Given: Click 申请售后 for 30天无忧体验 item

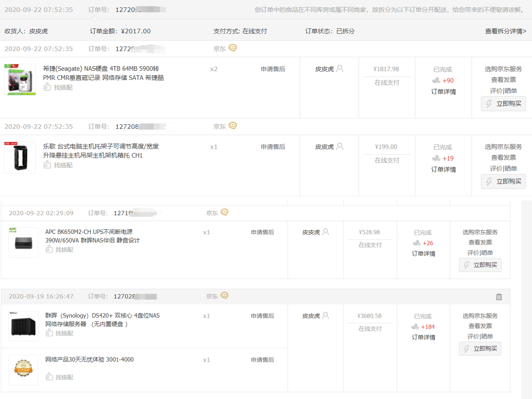Looking at the screenshot, I should point(262,360).
